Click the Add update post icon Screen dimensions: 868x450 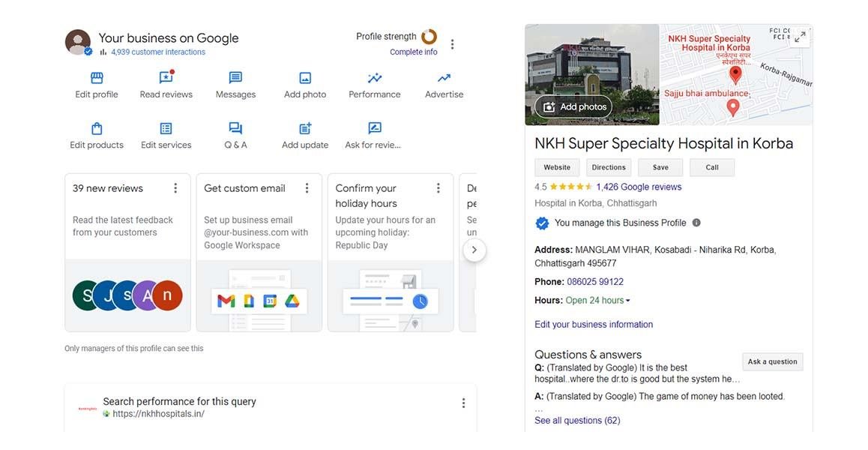pyautogui.click(x=305, y=128)
